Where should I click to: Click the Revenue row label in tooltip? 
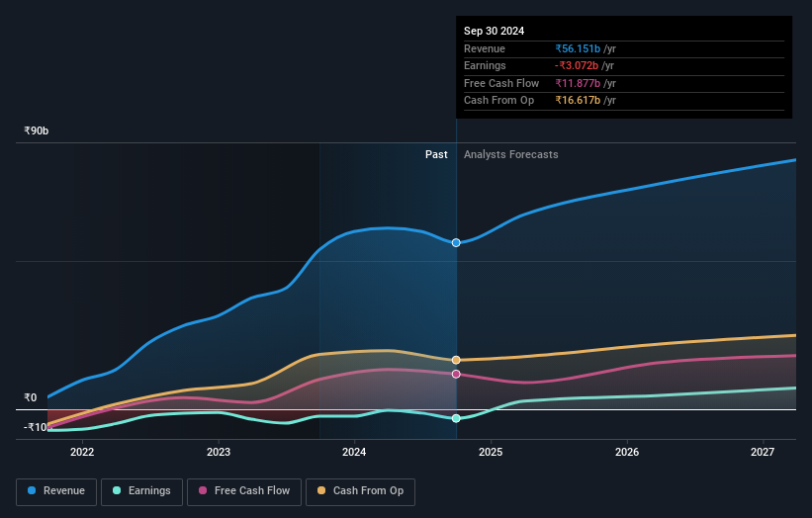tap(485, 48)
